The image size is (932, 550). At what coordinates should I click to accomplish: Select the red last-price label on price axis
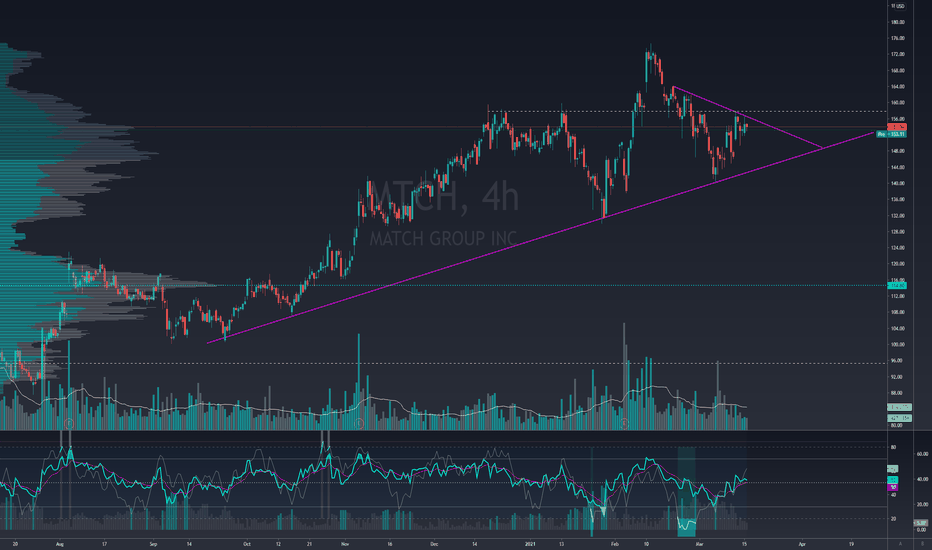tap(897, 127)
